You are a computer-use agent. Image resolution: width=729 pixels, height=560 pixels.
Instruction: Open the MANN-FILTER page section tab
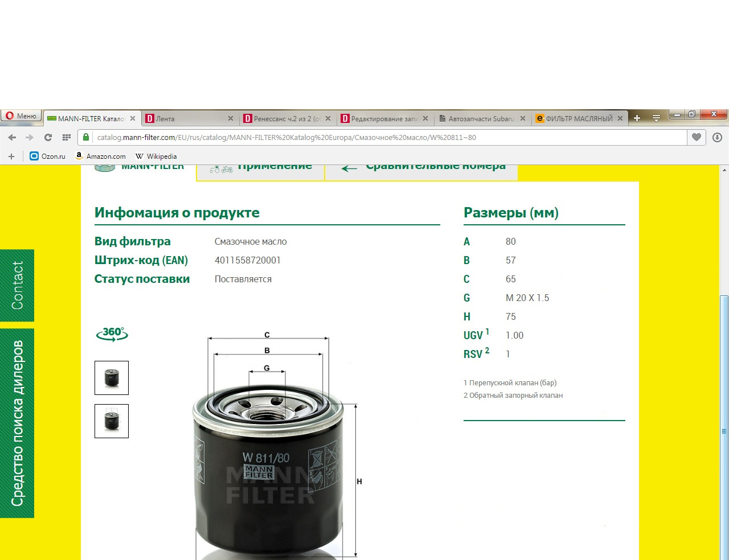139,172
